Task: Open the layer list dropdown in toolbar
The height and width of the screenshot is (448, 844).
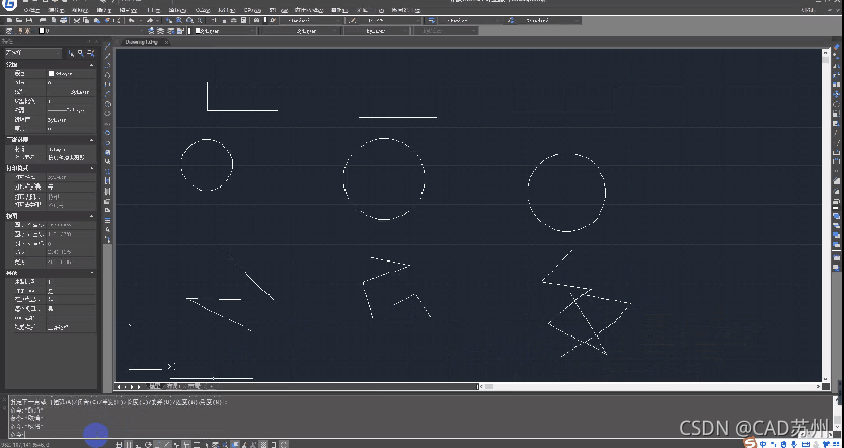Action: [x=92, y=31]
